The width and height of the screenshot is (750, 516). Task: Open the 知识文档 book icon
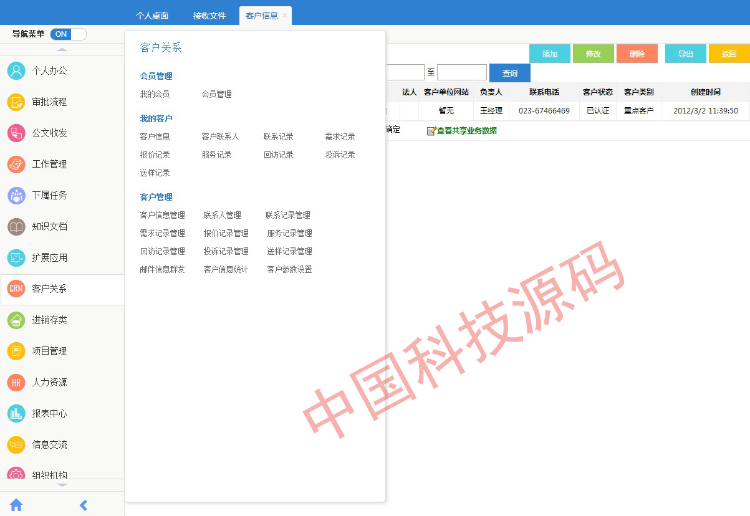tap(16, 227)
